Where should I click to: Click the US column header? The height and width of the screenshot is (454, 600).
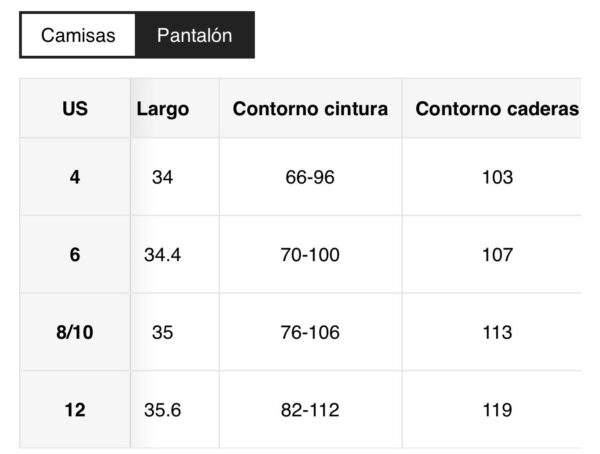click(75, 108)
